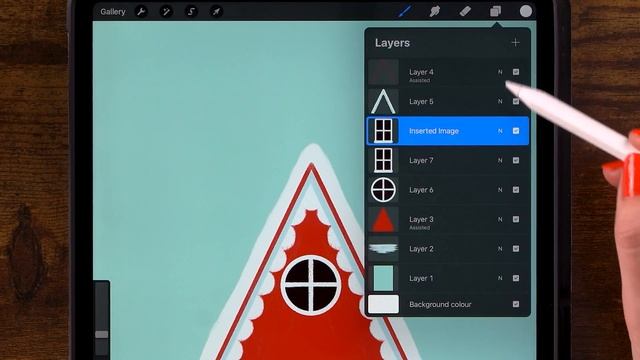
Task: Select the Brush tool
Action: pos(404,11)
